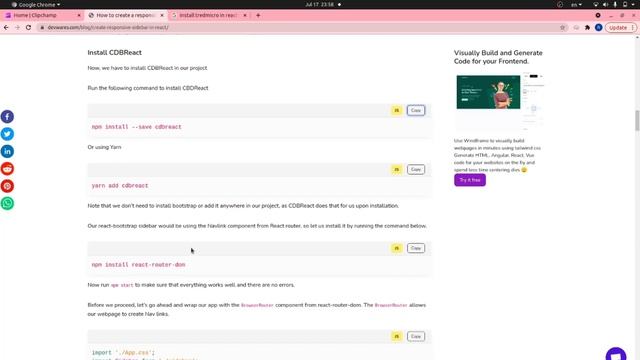640x360 pixels.
Task: Go back to the previous page
Action: pyautogui.click(x=6, y=27)
